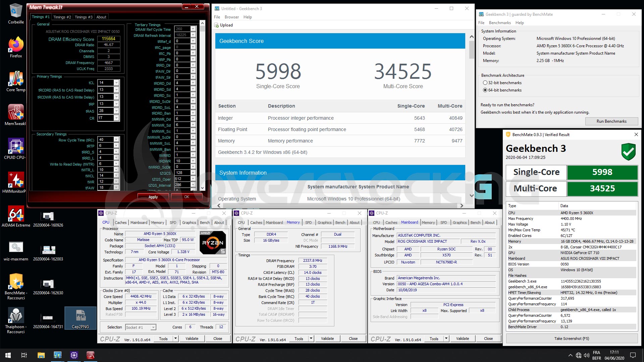Select the 64-bit benchmarks radio button
This screenshot has width=644, height=362.
[485, 90]
